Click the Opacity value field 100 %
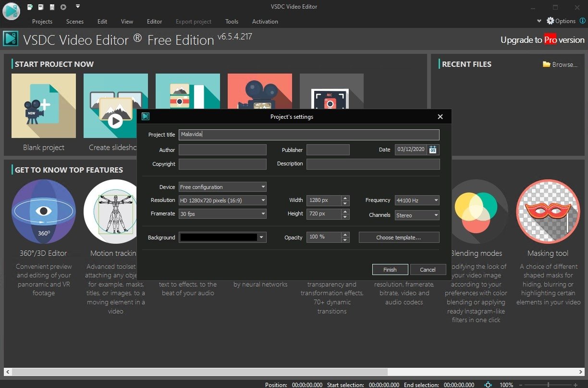This screenshot has width=588, height=388. coord(324,237)
